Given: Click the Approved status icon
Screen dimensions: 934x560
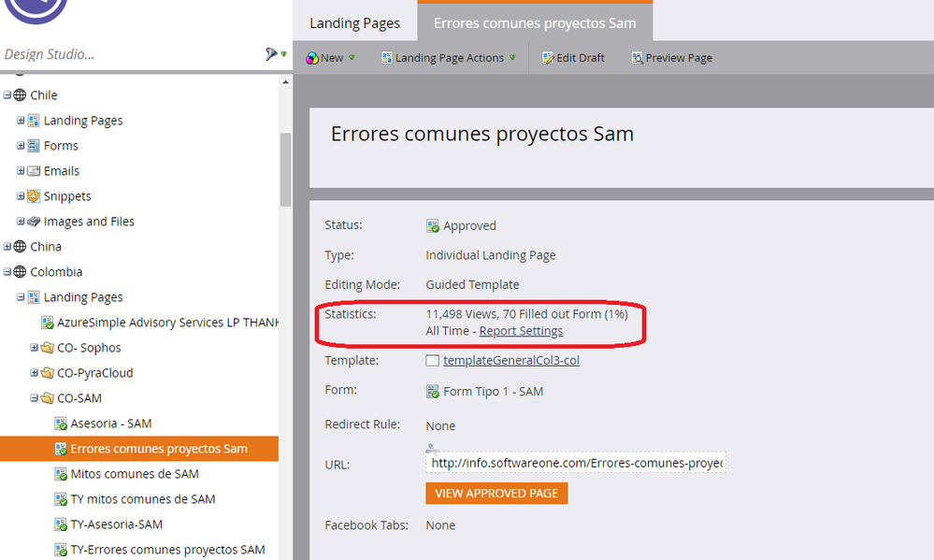Looking at the screenshot, I should tap(433, 226).
